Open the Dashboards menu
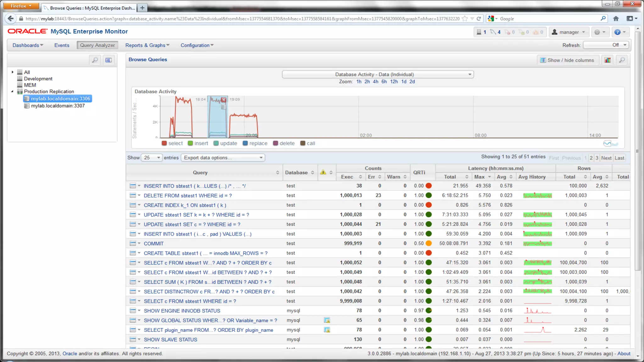The image size is (644, 362). click(x=28, y=45)
